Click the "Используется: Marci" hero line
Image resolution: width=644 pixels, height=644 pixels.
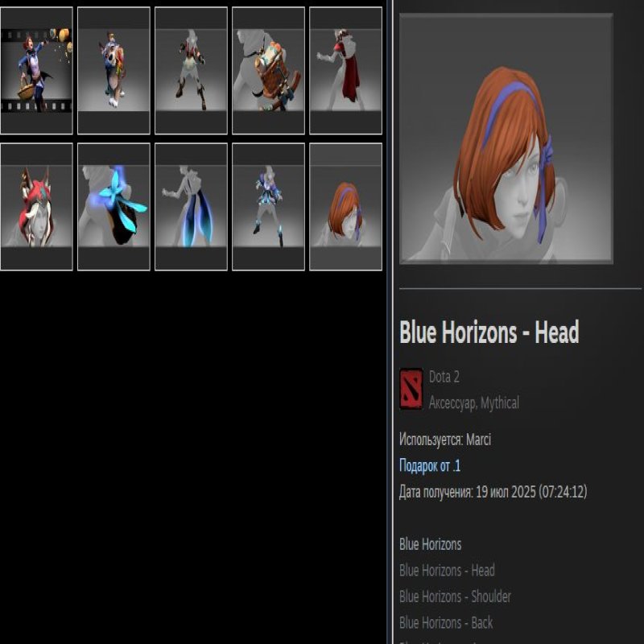click(x=445, y=440)
